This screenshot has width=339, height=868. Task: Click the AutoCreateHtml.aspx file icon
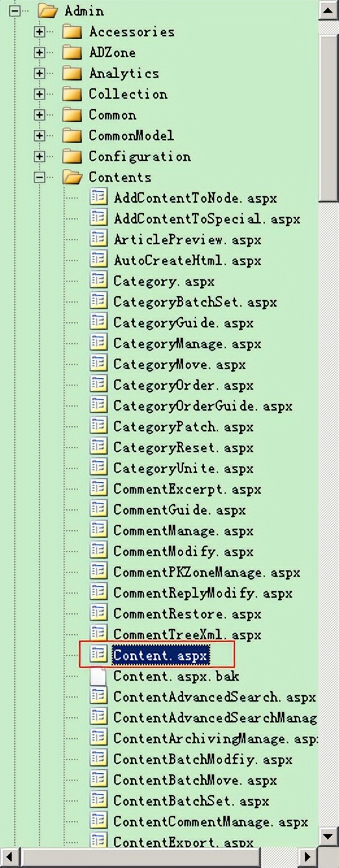[98, 259]
